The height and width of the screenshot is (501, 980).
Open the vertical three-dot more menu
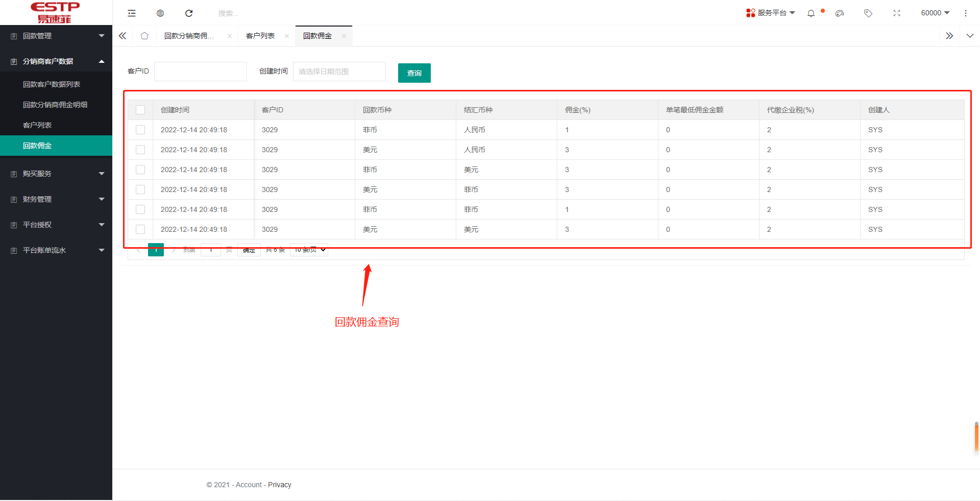966,13
